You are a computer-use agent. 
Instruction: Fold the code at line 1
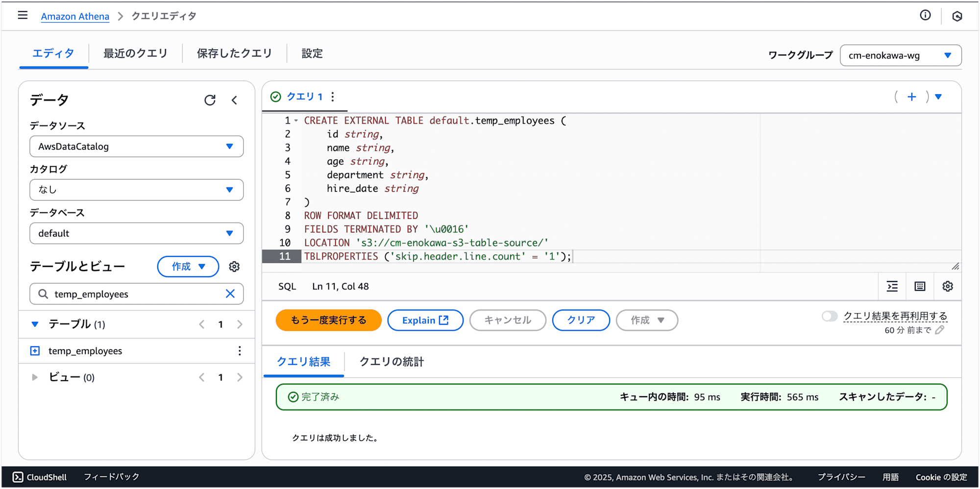click(296, 121)
